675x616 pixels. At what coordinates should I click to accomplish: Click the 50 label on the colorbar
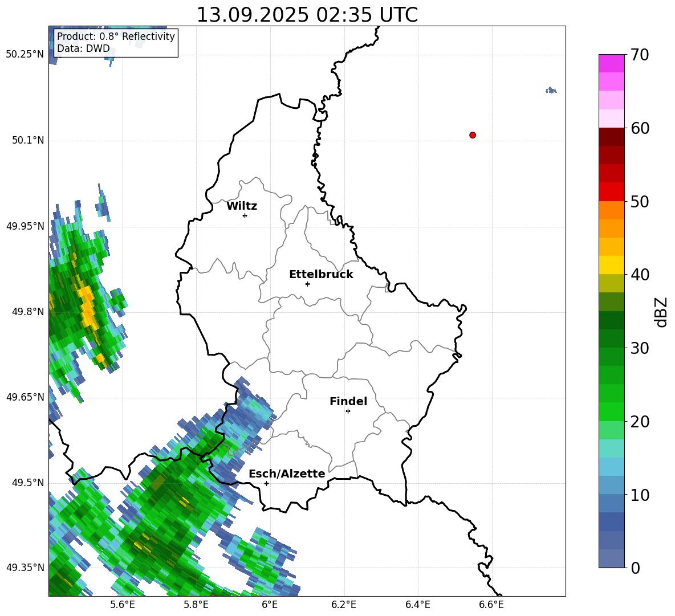click(x=640, y=201)
